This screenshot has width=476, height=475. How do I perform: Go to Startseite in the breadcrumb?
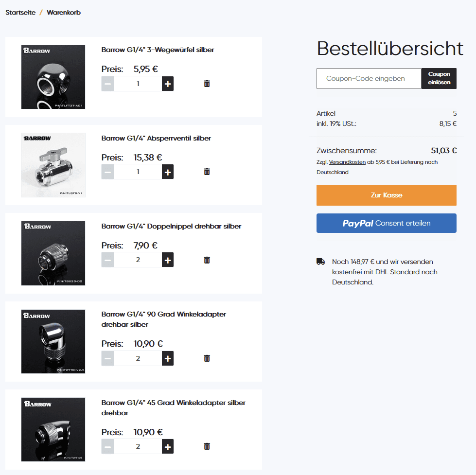20,13
